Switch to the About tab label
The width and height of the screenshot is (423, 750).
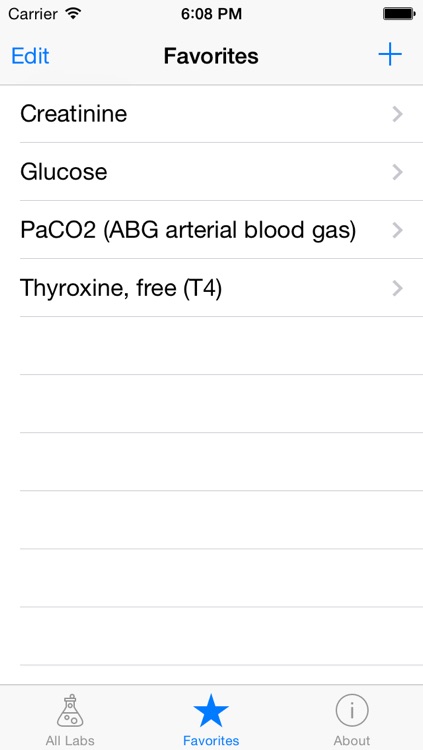(x=352, y=740)
